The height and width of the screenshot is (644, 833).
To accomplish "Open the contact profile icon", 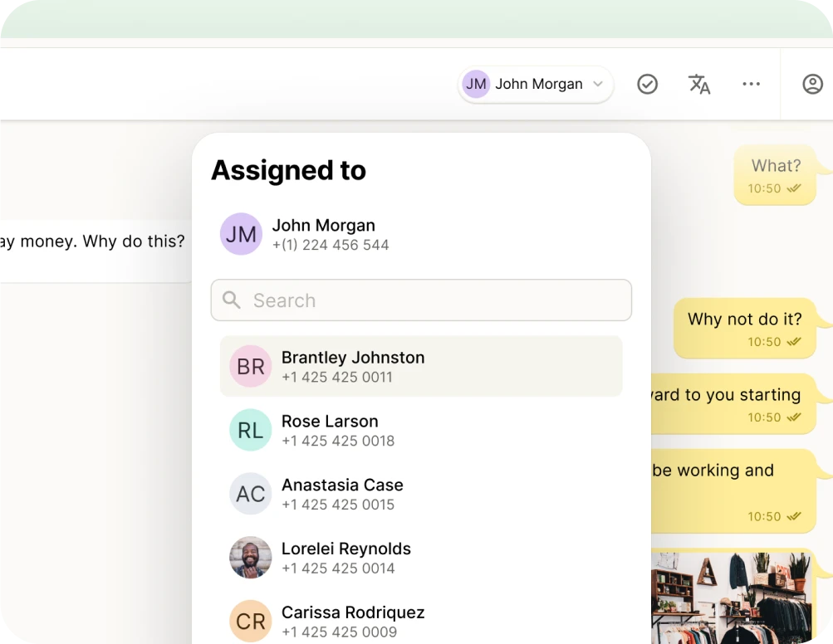I will 812,84.
